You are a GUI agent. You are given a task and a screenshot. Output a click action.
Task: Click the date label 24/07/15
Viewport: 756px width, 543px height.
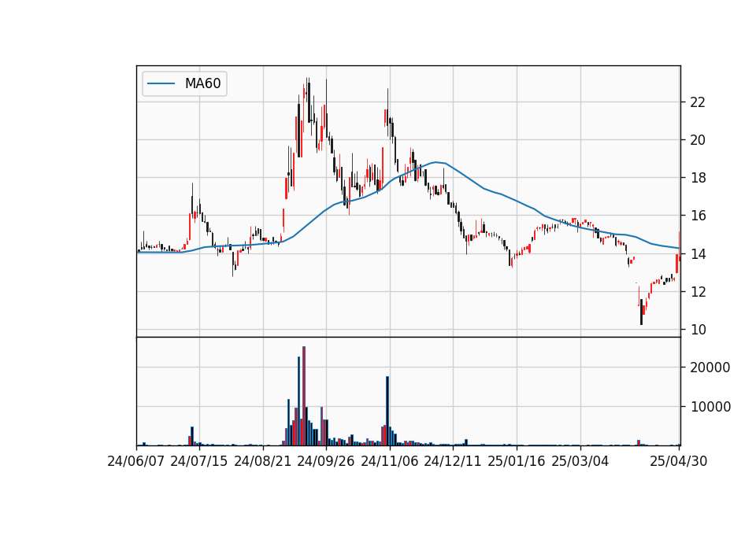point(199,461)
